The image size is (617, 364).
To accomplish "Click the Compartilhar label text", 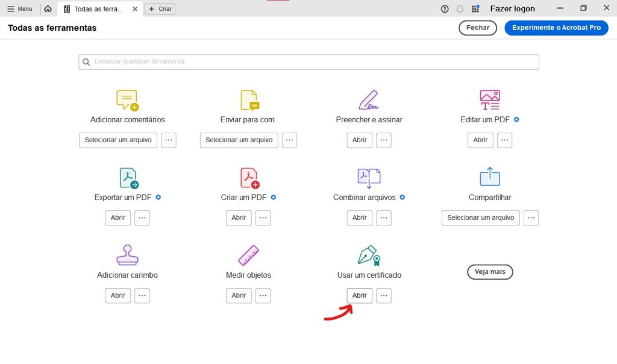I will pyautogui.click(x=490, y=198).
